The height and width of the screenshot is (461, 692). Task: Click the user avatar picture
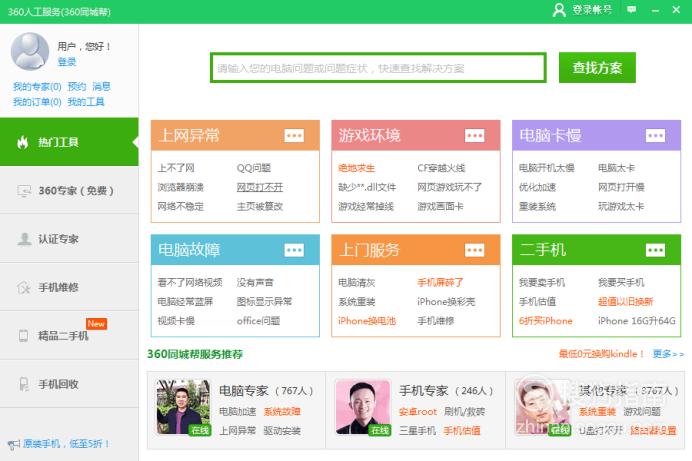click(x=30, y=51)
